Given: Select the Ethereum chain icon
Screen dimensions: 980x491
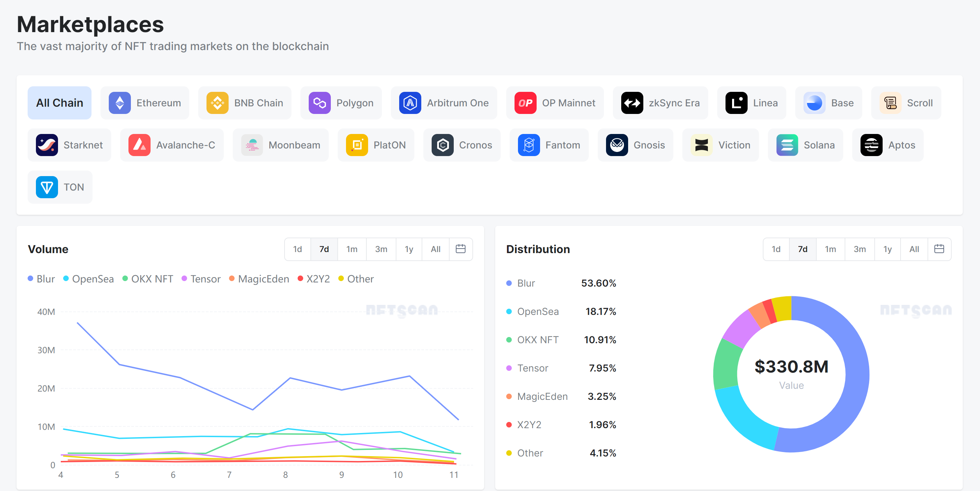Looking at the screenshot, I should (x=120, y=103).
